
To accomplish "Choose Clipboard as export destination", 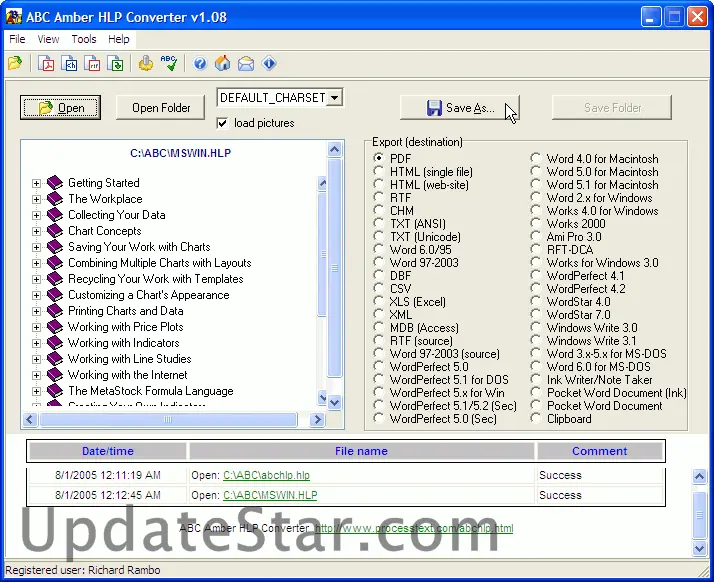I will tap(536, 418).
